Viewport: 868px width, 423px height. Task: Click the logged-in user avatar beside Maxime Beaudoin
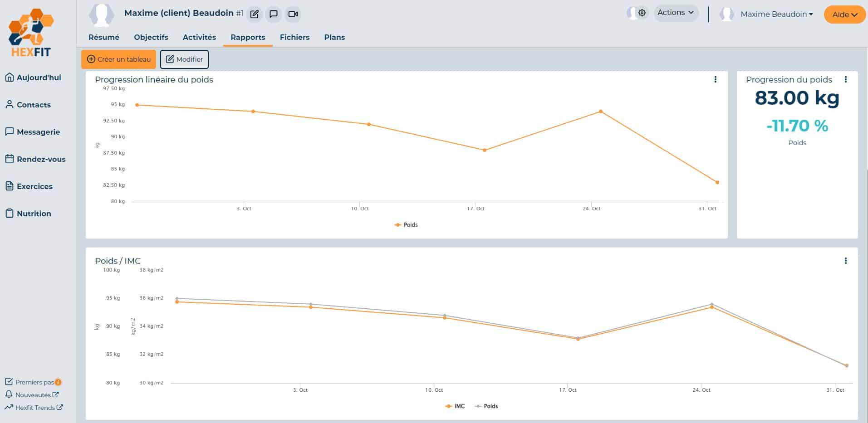pyautogui.click(x=727, y=14)
